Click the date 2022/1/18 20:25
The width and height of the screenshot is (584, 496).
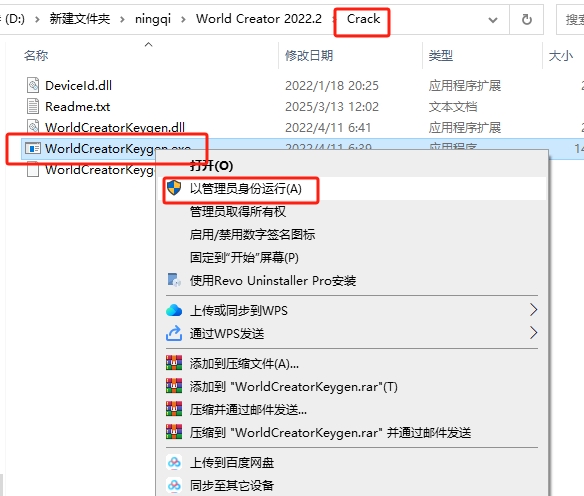[x=332, y=86]
